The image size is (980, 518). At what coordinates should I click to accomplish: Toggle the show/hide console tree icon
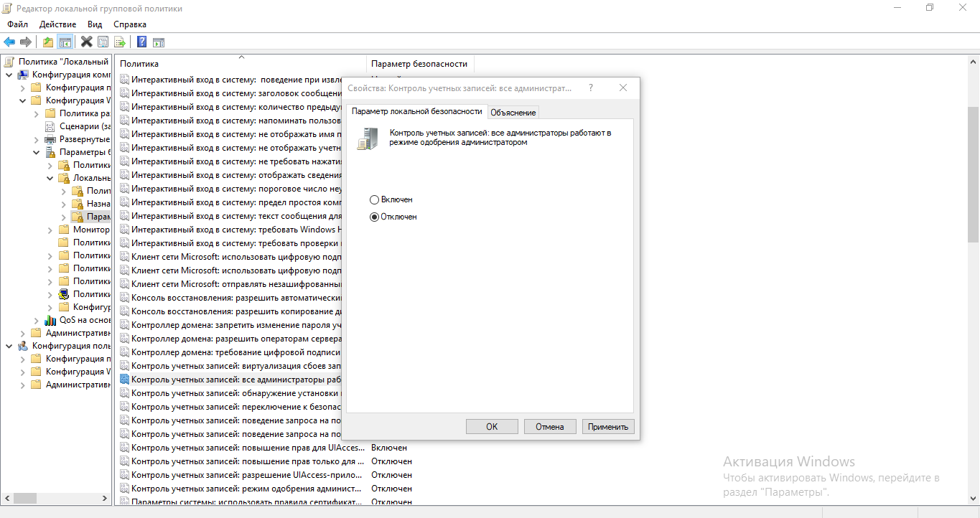tap(65, 42)
